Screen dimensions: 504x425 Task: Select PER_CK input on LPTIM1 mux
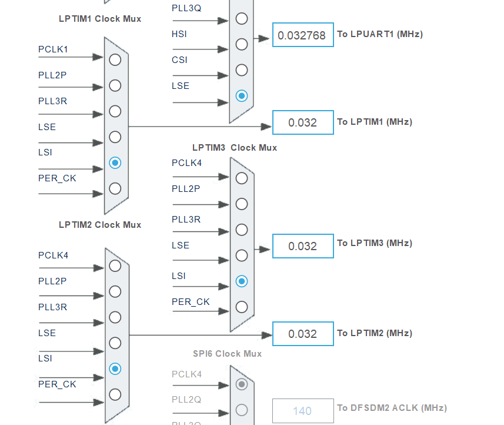115,188
